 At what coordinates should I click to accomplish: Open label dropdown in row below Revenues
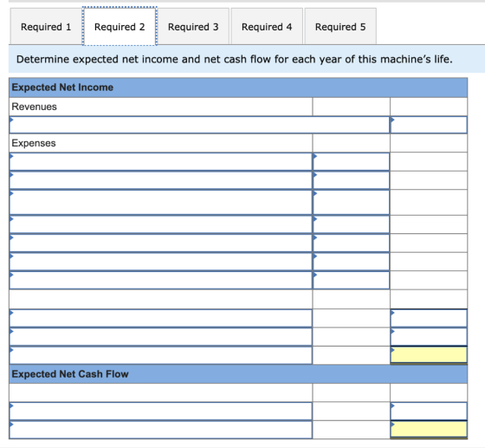click(199, 125)
